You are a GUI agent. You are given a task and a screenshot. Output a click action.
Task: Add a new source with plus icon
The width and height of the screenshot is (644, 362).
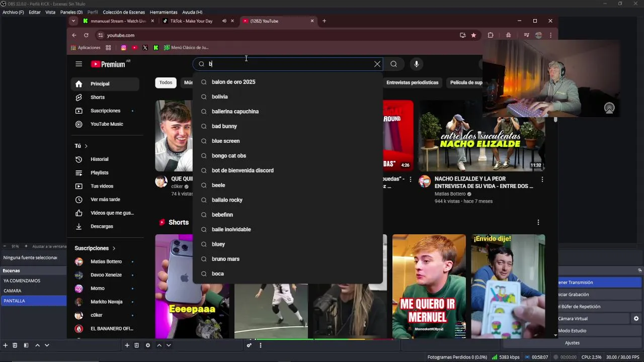127,345
